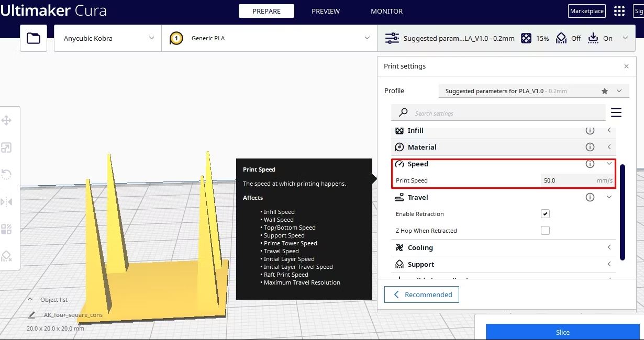Click the info icon next to Infill
The image size is (644, 340).
click(x=590, y=130)
